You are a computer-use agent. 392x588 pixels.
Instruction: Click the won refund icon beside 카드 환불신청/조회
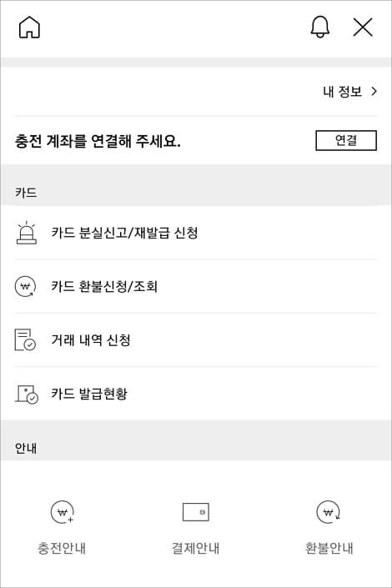(26, 287)
